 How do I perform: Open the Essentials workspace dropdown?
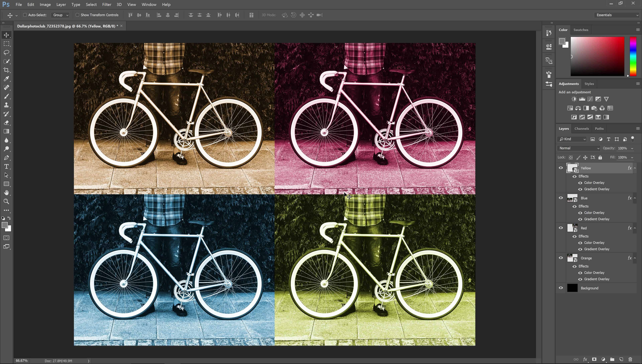click(617, 15)
